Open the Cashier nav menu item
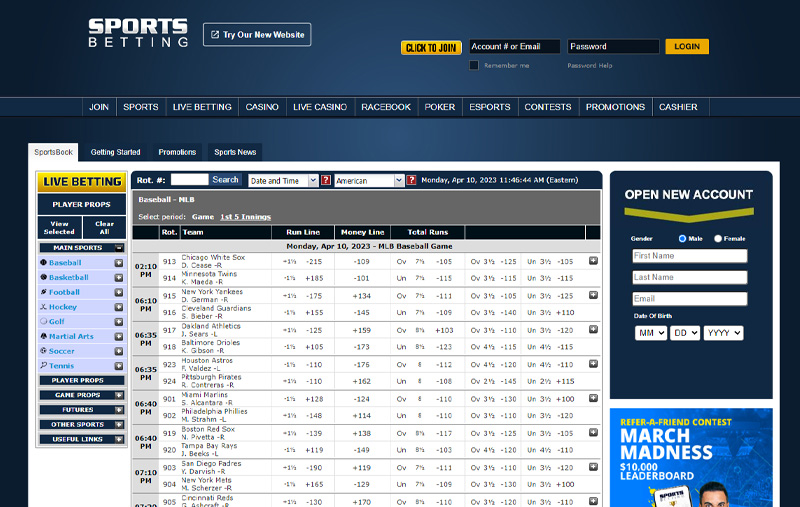800x507 pixels. (x=678, y=107)
